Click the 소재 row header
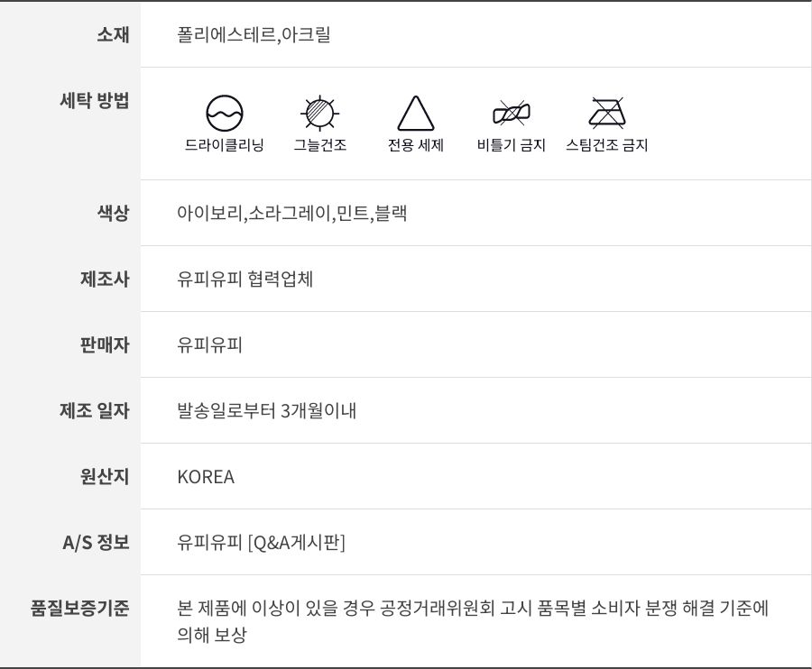Screen dimensions: 812x669 (x=113, y=35)
